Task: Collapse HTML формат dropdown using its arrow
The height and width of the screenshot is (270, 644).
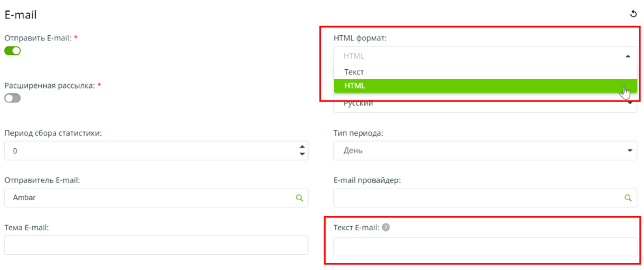Action: coord(628,56)
